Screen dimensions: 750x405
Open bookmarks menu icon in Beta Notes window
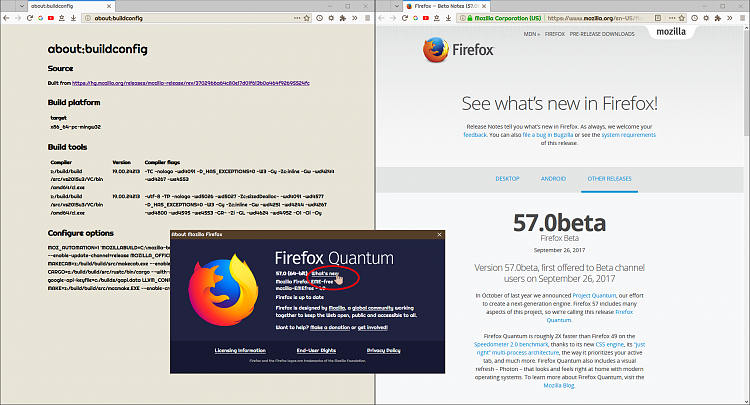tap(437, 18)
